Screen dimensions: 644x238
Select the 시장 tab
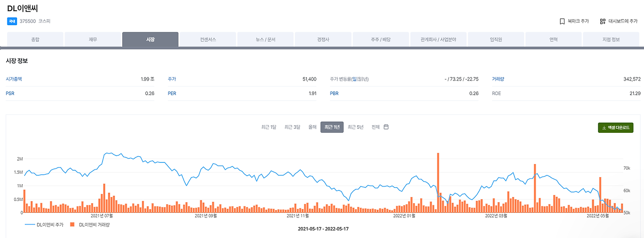tap(150, 39)
